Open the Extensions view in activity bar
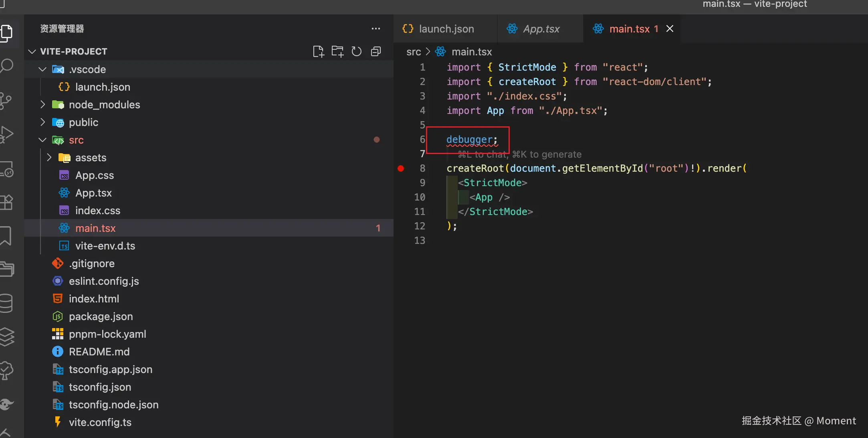This screenshot has width=868, height=438. click(7, 202)
